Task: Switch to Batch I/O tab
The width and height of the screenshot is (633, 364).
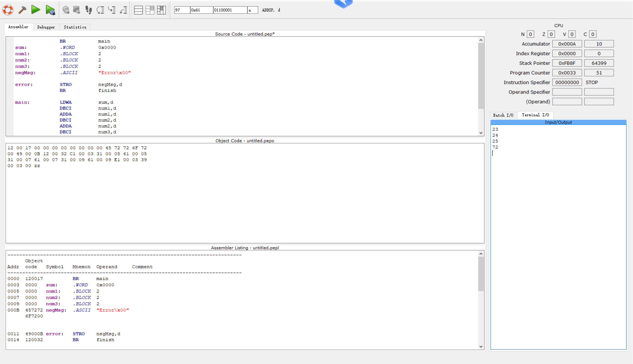Action: click(503, 115)
